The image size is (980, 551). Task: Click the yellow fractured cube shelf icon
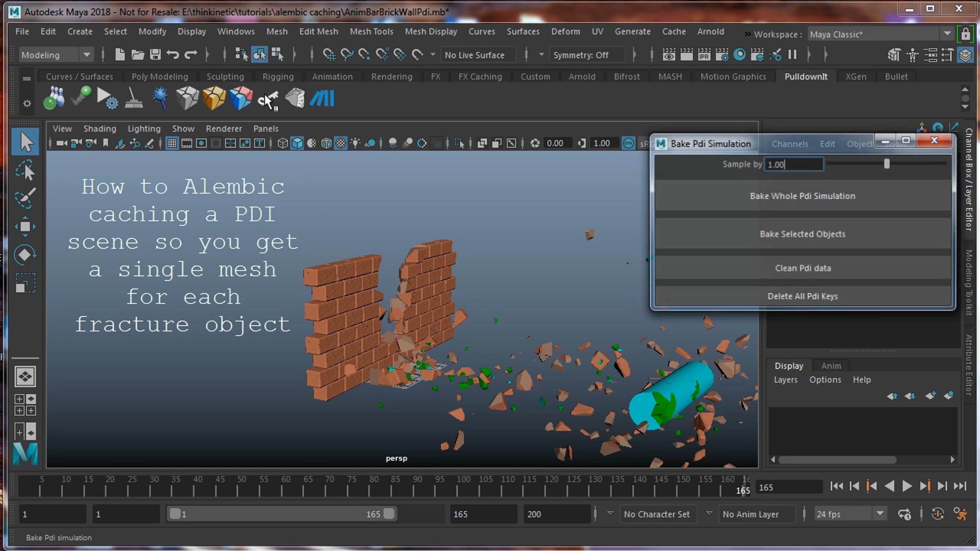(x=214, y=98)
